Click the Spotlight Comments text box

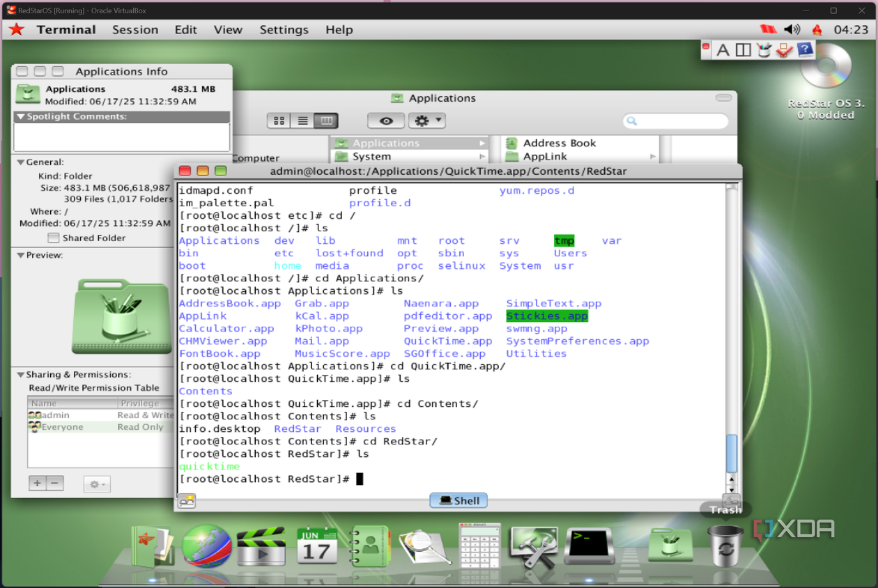[x=121, y=137]
